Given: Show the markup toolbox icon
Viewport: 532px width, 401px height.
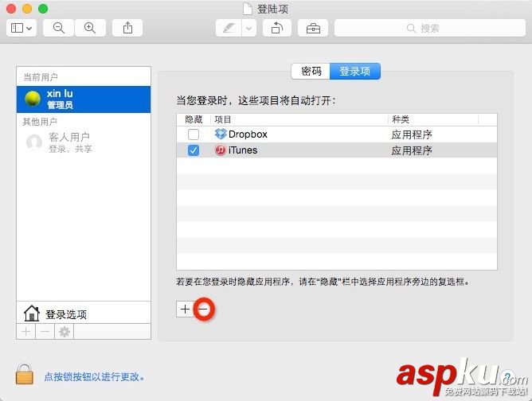Looking at the screenshot, I should pos(313,28).
